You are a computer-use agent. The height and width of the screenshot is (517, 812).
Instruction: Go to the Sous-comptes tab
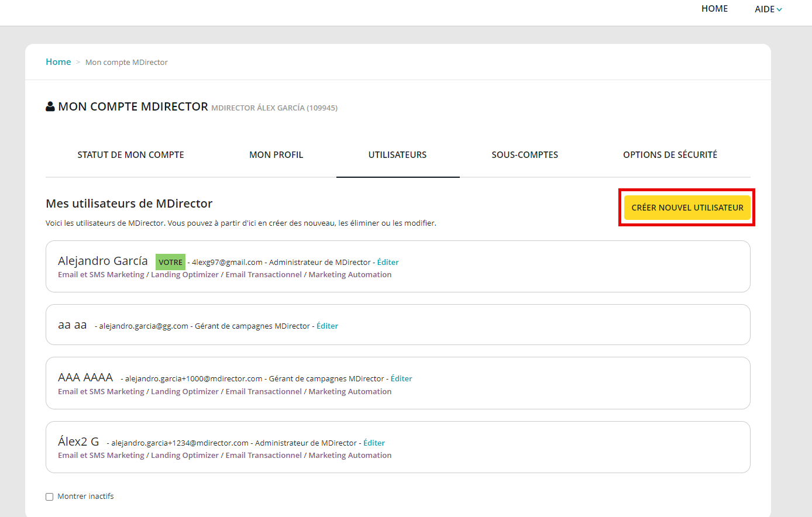tap(524, 155)
